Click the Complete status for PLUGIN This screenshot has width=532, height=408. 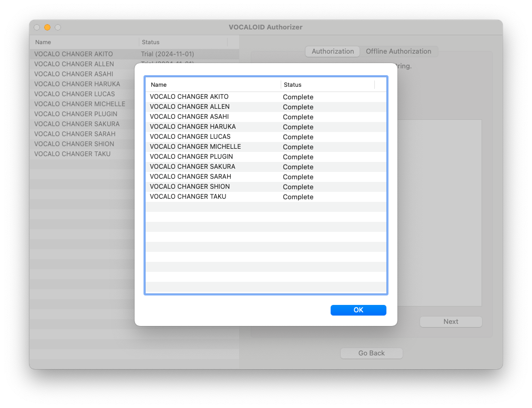click(x=298, y=157)
